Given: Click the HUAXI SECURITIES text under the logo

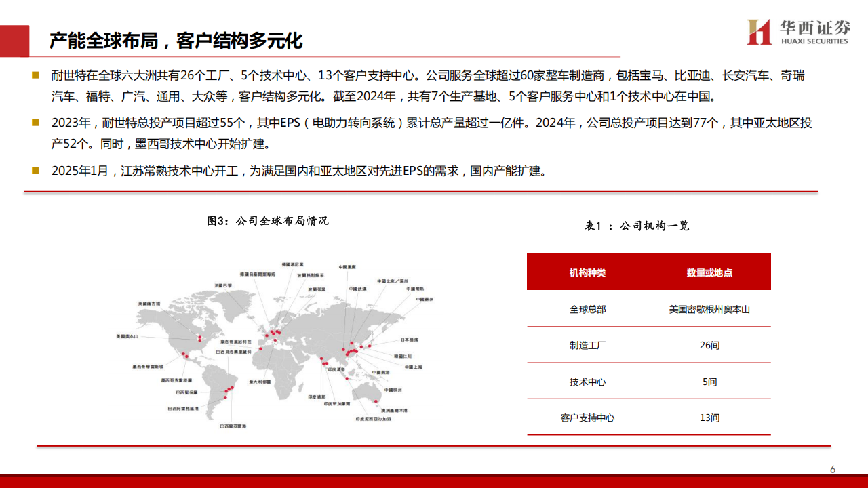Looking at the screenshot, I should pos(814,41).
